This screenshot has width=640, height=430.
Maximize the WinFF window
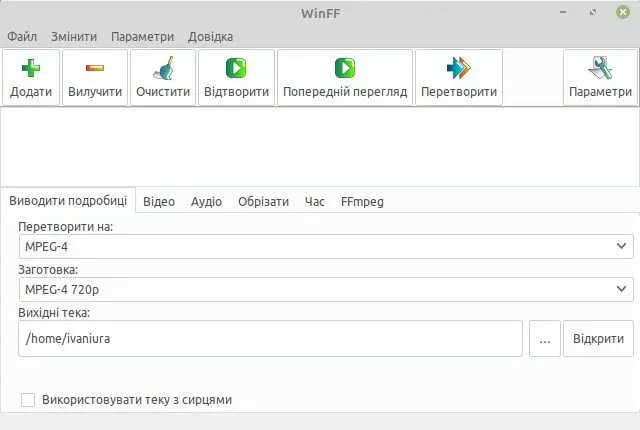(x=593, y=12)
